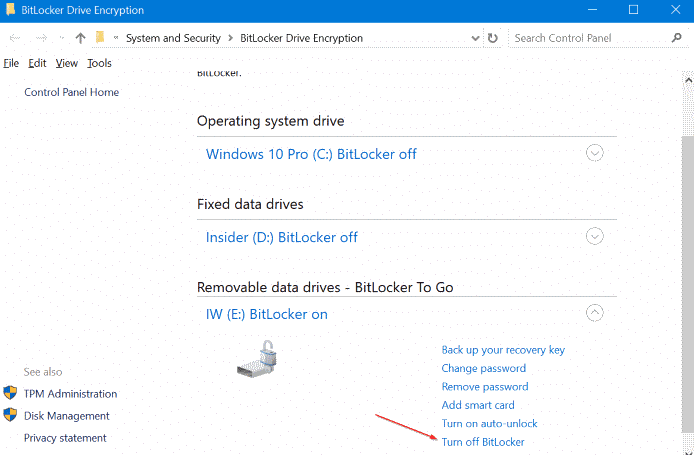The width and height of the screenshot is (694, 455).
Task: Open the File menu
Action: point(11,63)
